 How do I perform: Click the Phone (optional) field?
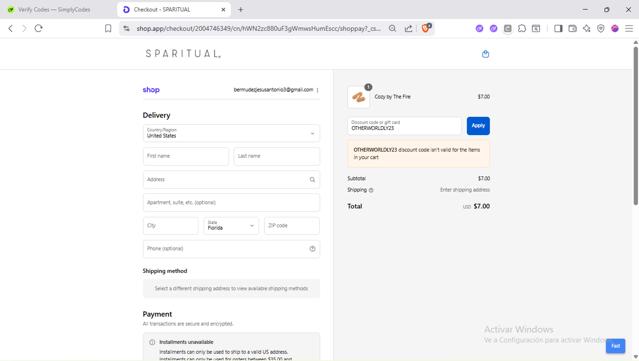pos(231,249)
